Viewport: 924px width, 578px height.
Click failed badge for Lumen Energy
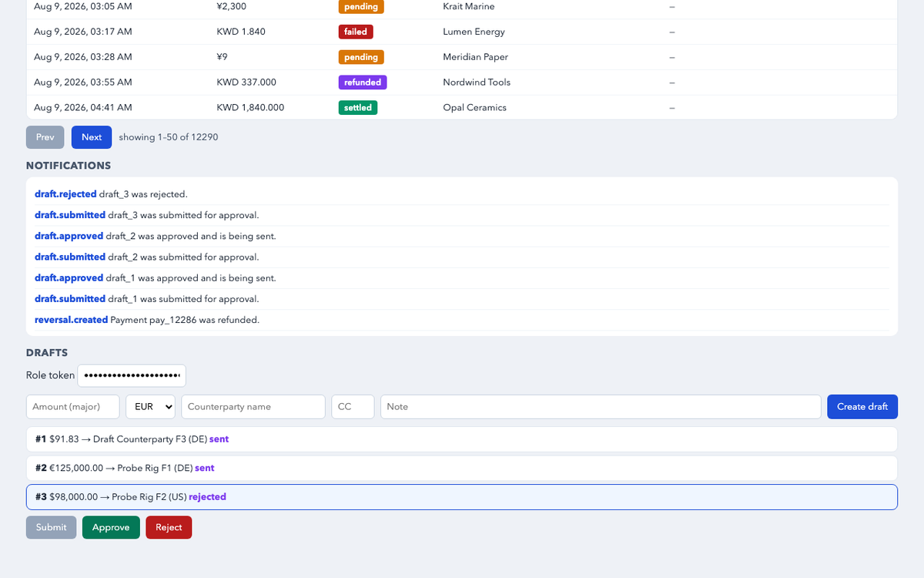(356, 32)
